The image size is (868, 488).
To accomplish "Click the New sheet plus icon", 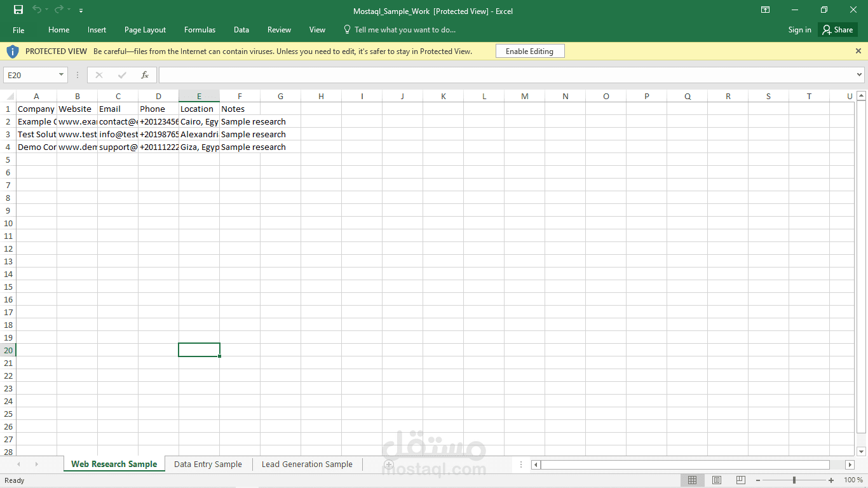I will point(388,464).
